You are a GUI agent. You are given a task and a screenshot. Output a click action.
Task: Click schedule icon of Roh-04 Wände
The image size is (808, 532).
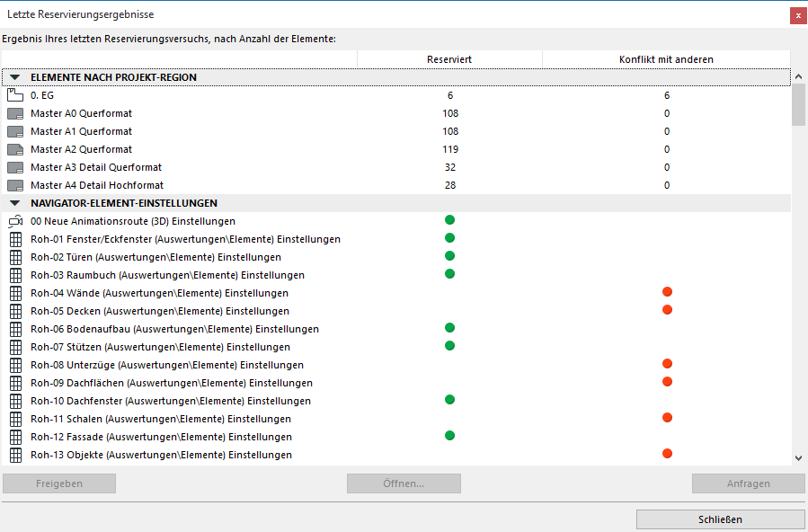tap(16, 294)
